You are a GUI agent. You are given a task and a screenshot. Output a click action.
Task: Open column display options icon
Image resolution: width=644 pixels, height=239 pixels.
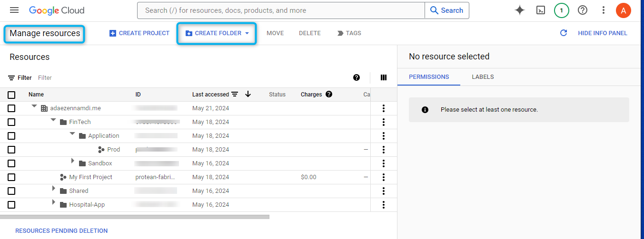384,77
